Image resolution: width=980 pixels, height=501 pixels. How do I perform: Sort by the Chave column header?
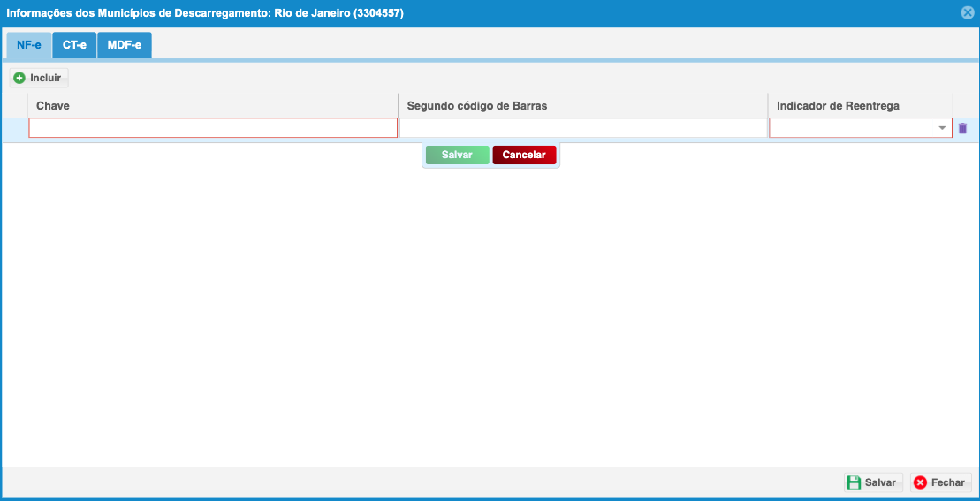click(212, 106)
